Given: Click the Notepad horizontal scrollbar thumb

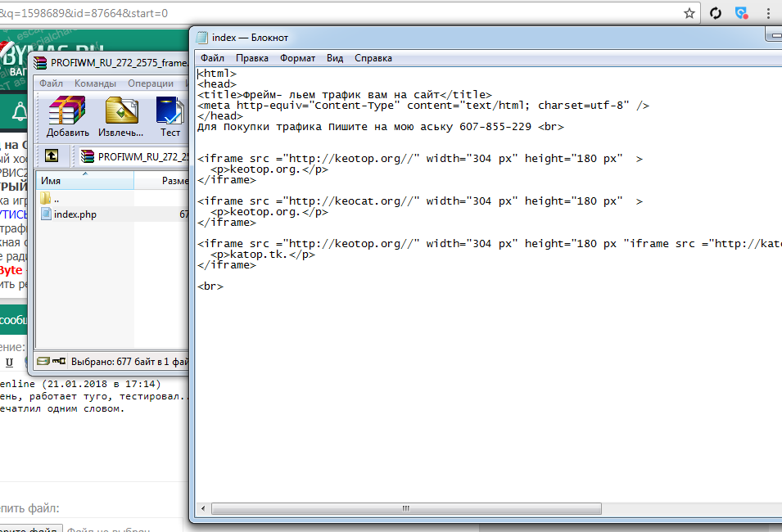Looking at the screenshot, I should point(405,508).
